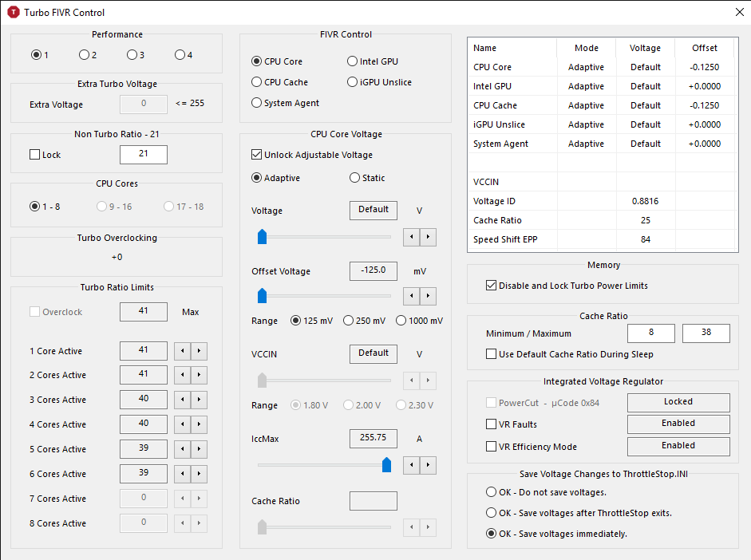
Task: Click the Offset column header
Action: [705, 48]
